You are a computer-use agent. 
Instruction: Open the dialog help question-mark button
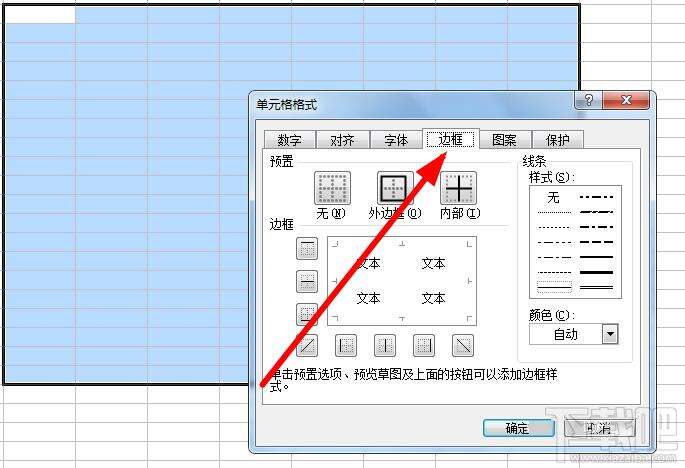pos(588,100)
